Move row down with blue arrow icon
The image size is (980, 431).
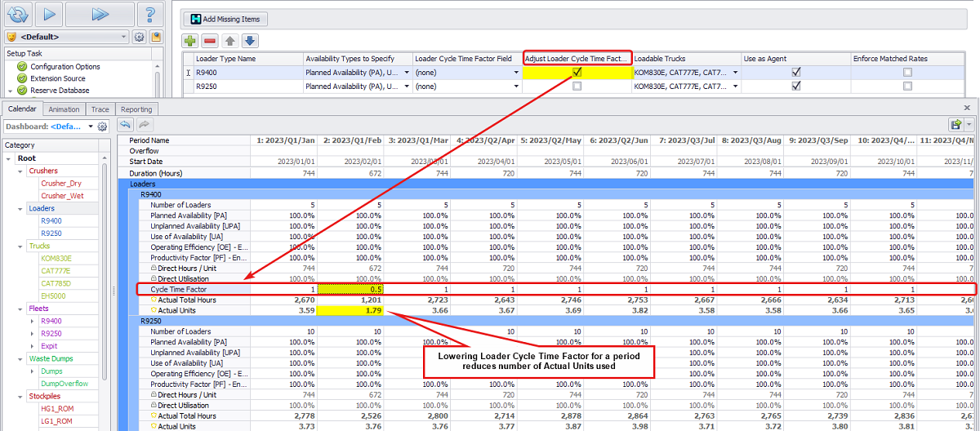250,40
